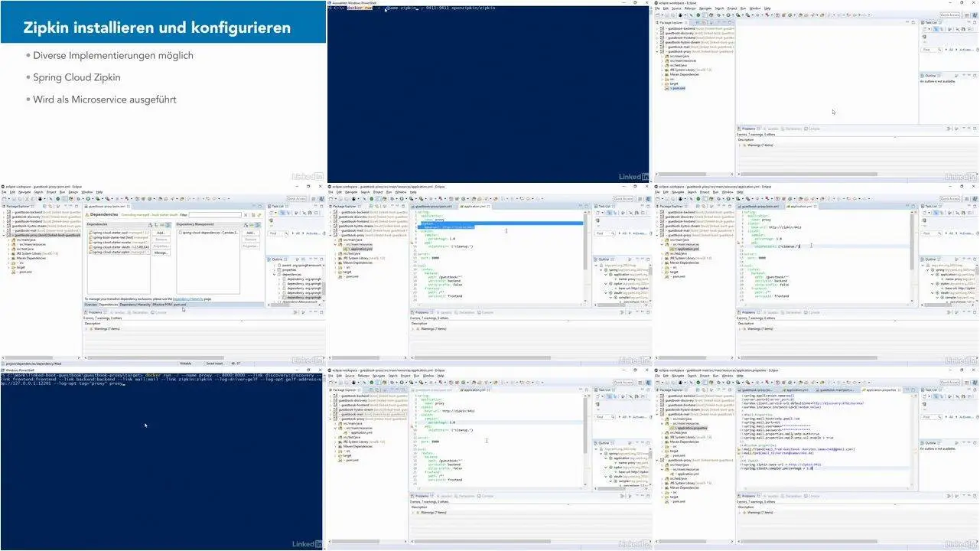Viewport: 980px width, 551px height.
Task: Open Javadoc tab in pom.xml window bottom panel
Action: [117, 312]
